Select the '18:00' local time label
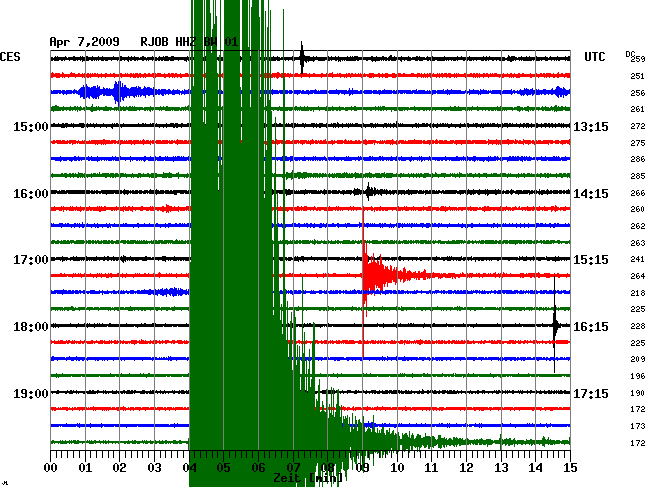 (31, 327)
